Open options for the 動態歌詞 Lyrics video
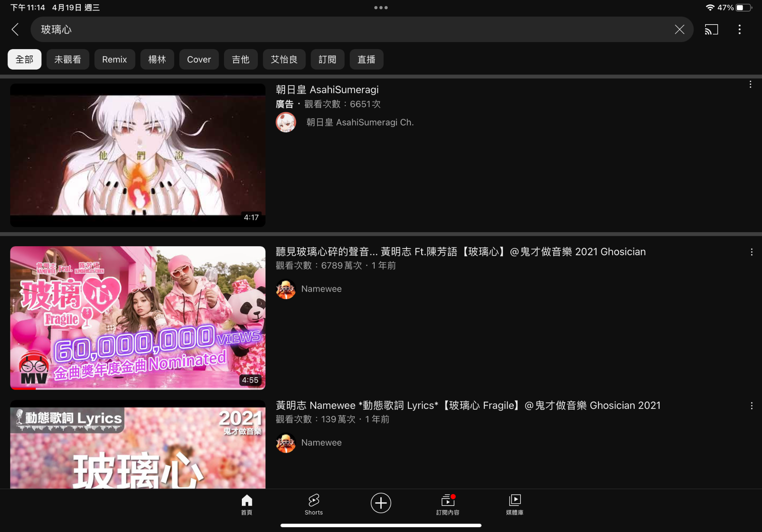 752,406
